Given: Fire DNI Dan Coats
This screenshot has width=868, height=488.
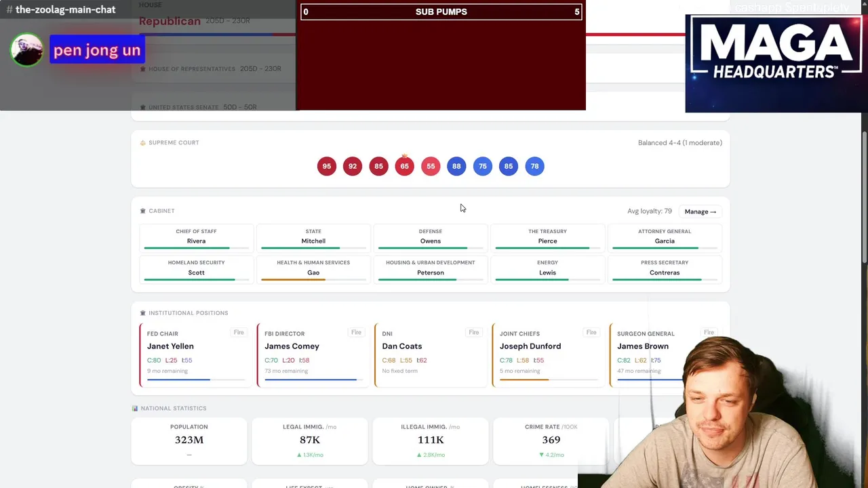Looking at the screenshot, I should click(x=474, y=332).
